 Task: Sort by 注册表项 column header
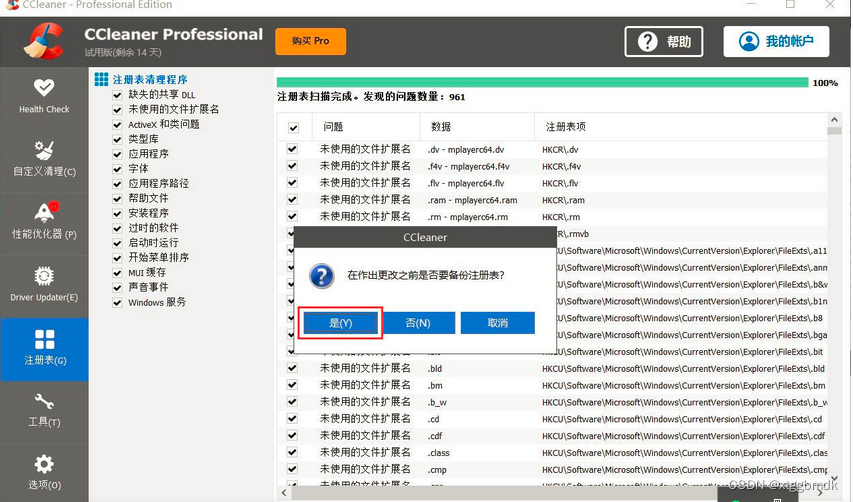pyautogui.click(x=681, y=127)
